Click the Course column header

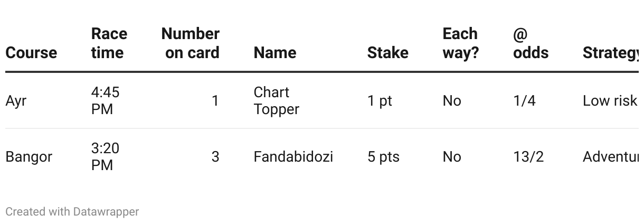[x=31, y=53]
